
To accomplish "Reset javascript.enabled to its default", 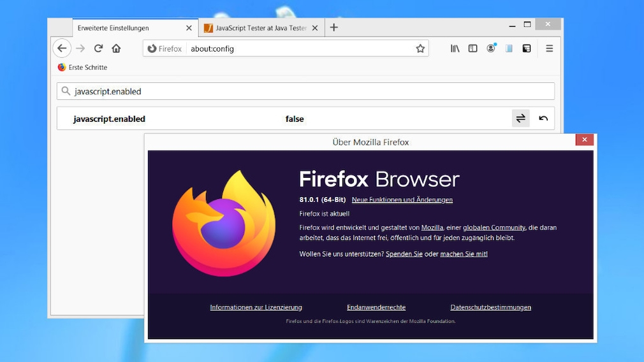I will 543,119.
